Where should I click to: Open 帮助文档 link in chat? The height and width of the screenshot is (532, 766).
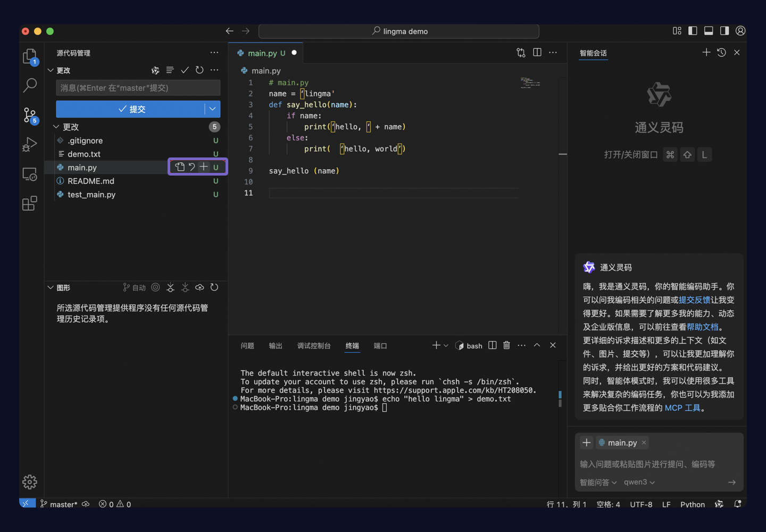click(702, 327)
